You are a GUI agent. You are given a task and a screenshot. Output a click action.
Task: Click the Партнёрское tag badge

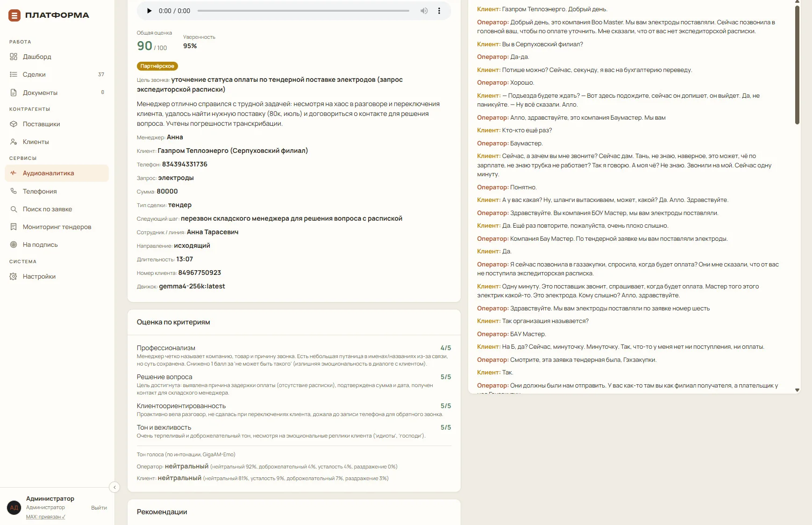[157, 66]
